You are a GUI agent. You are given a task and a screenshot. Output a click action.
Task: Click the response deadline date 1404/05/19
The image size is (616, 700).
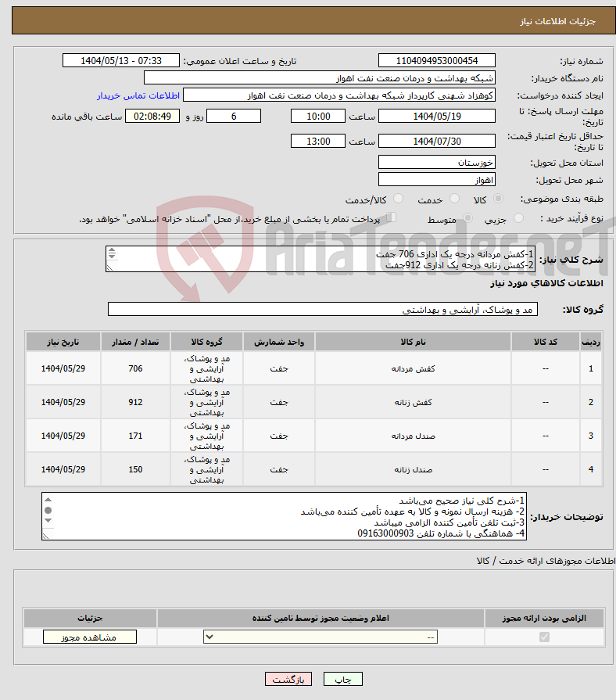437,117
